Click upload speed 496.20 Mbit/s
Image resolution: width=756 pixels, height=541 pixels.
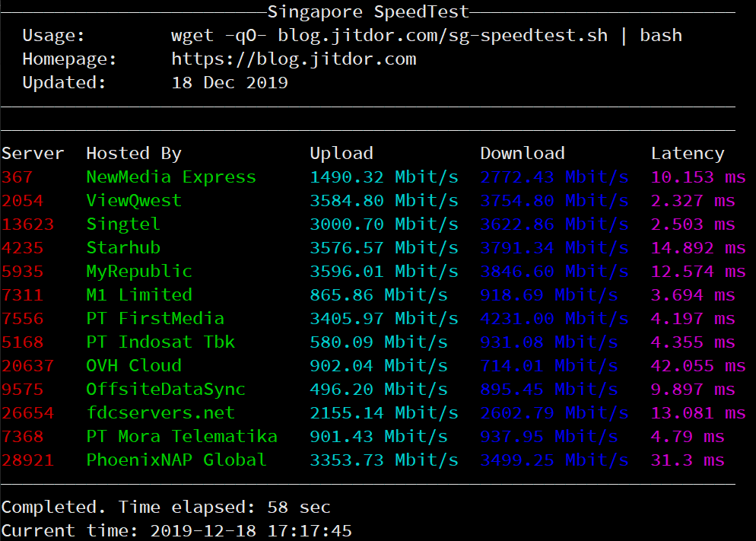coord(379,390)
